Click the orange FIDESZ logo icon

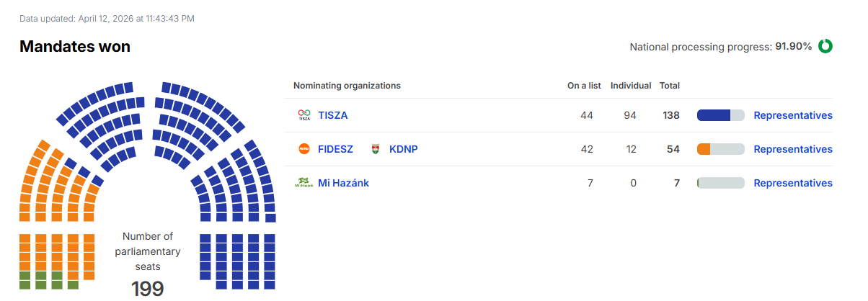click(304, 149)
